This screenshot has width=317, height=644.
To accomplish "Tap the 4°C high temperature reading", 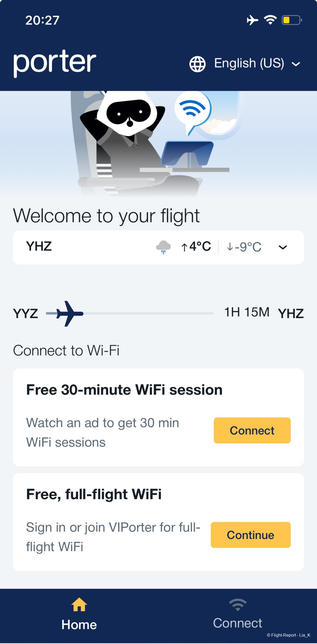I will [200, 247].
